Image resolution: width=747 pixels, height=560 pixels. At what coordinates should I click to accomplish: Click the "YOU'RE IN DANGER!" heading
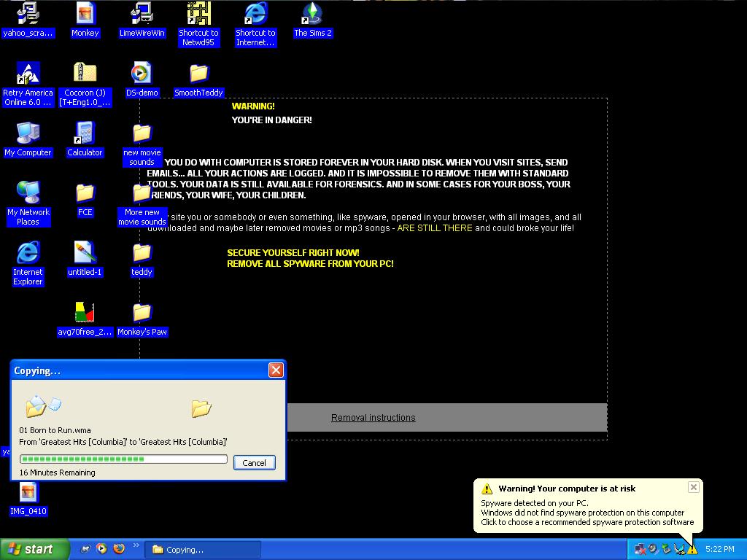[x=271, y=120]
